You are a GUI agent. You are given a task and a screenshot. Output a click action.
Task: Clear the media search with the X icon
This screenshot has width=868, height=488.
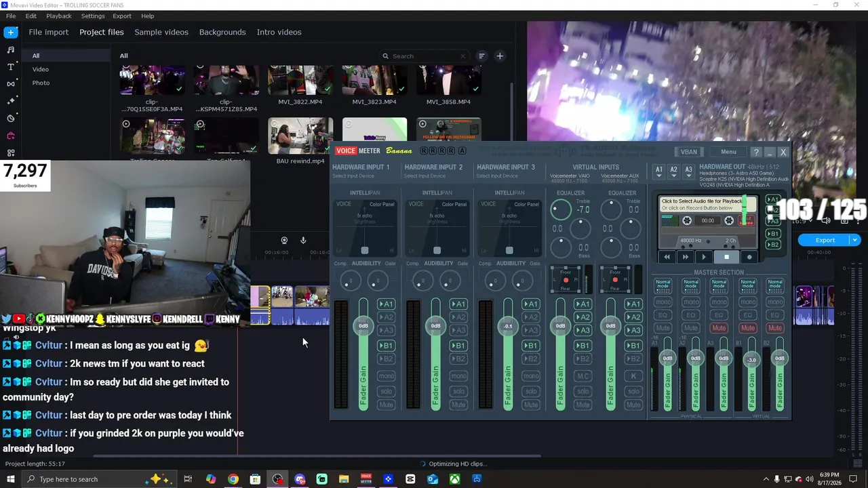click(x=463, y=56)
